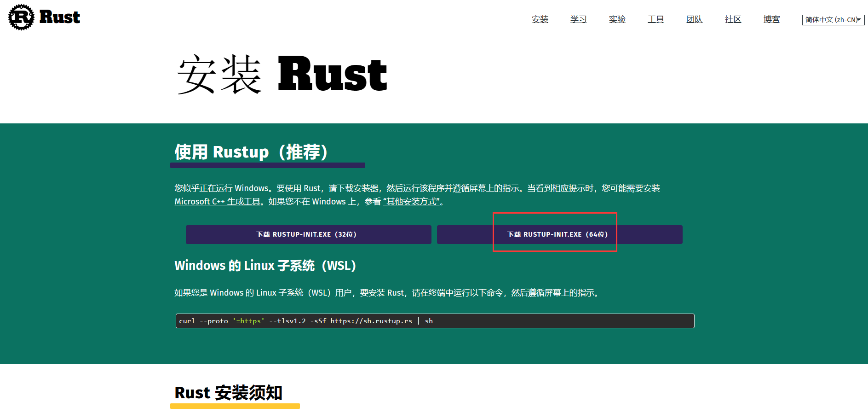The image size is (868, 419).
Task: Open the 学习 navigation link
Action: tap(578, 19)
